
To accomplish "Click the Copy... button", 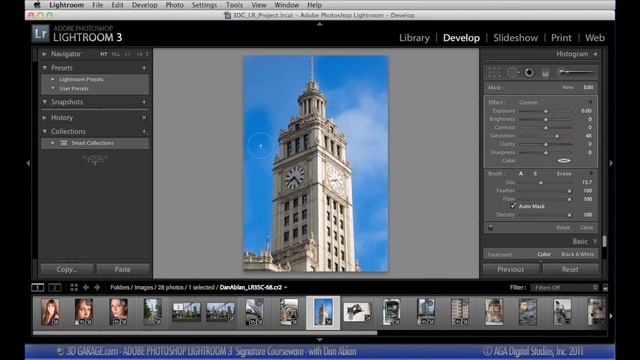I will [x=67, y=269].
